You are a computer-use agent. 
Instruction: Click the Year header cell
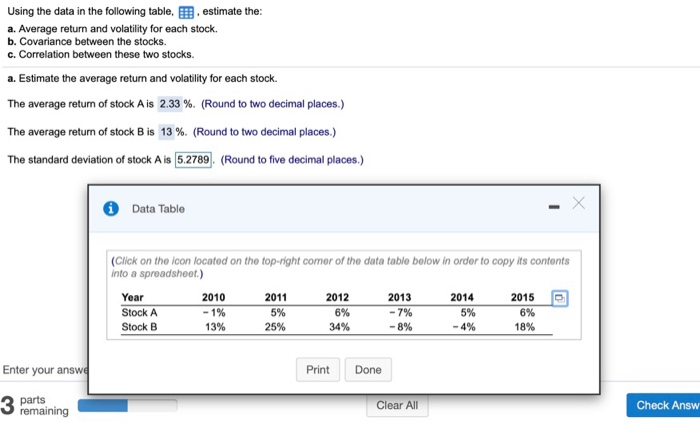tap(132, 297)
